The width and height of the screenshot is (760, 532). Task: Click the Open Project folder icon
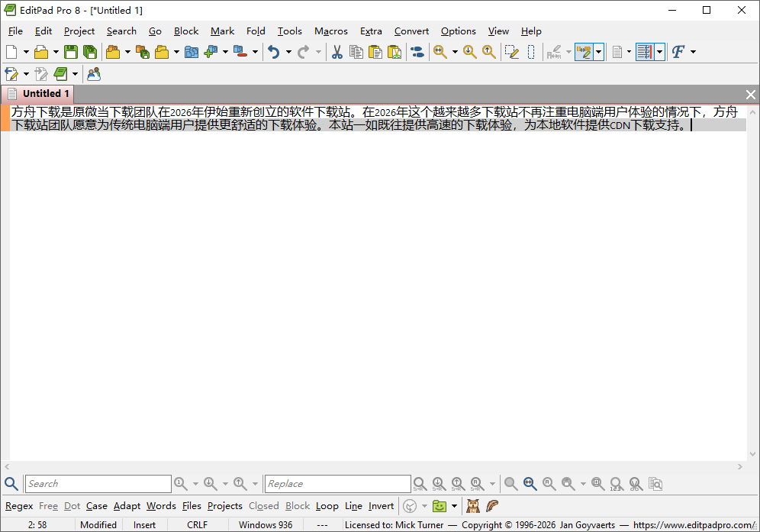(x=114, y=52)
